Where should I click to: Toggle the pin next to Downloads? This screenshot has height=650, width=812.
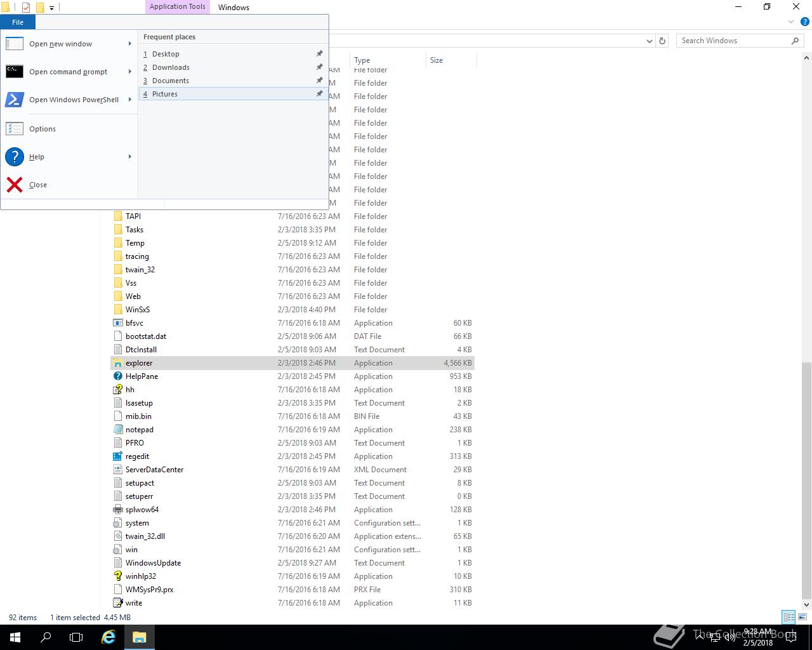click(x=319, y=67)
